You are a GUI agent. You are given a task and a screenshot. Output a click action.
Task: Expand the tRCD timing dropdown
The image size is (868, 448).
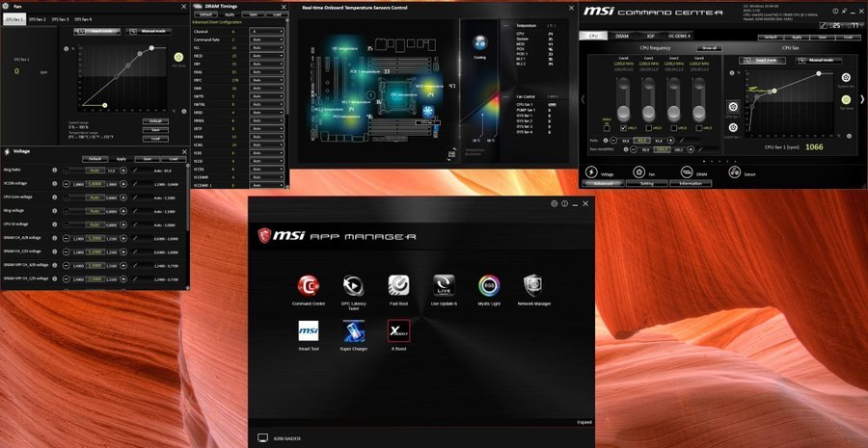coord(267,56)
